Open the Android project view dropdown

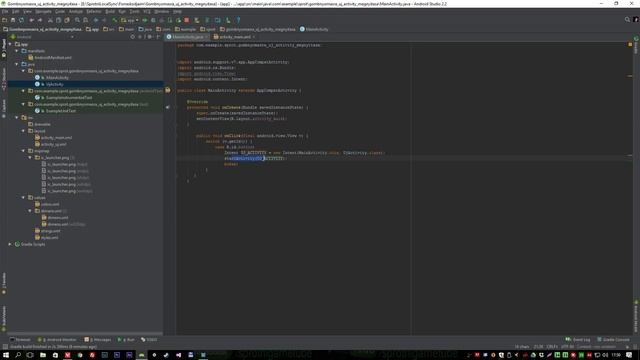(42, 37)
